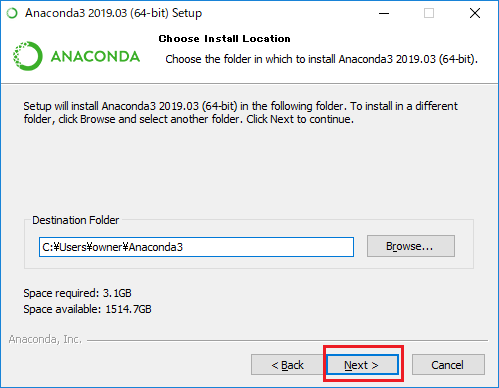The height and width of the screenshot is (388, 499).
Task: Click the Anaconda, Inc. branding text
Action: coord(45,339)
